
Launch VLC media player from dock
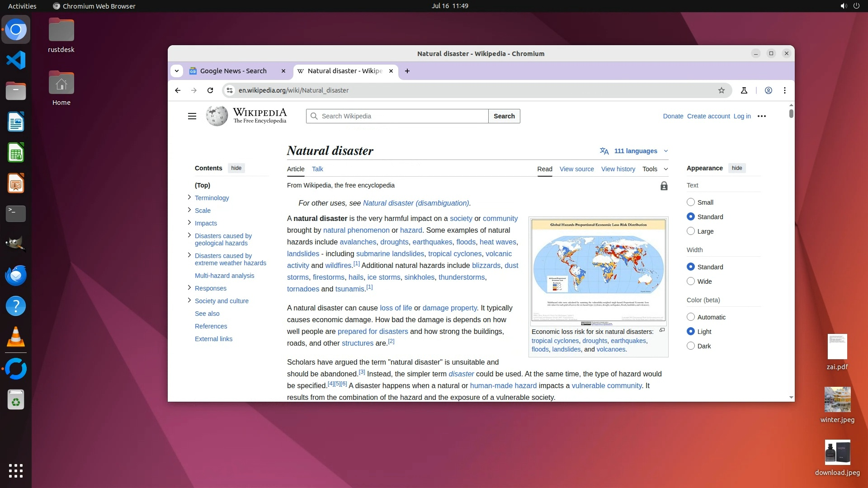click(16, 337)
